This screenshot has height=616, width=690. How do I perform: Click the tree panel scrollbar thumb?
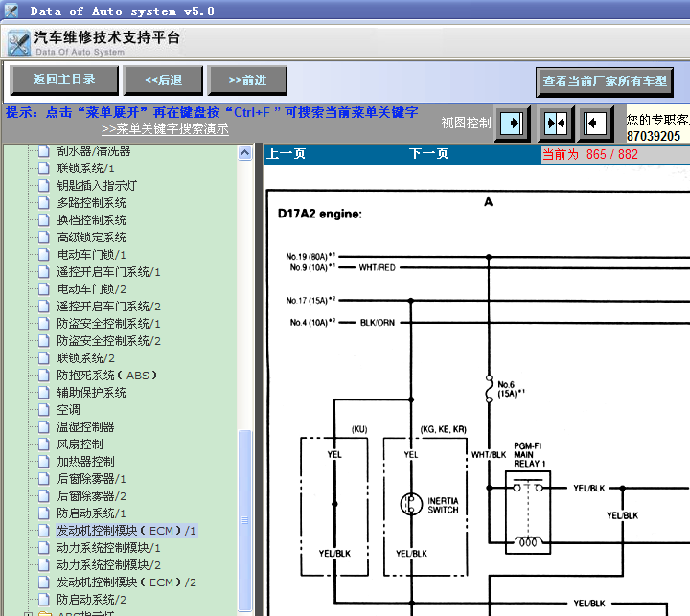[245, 520]
